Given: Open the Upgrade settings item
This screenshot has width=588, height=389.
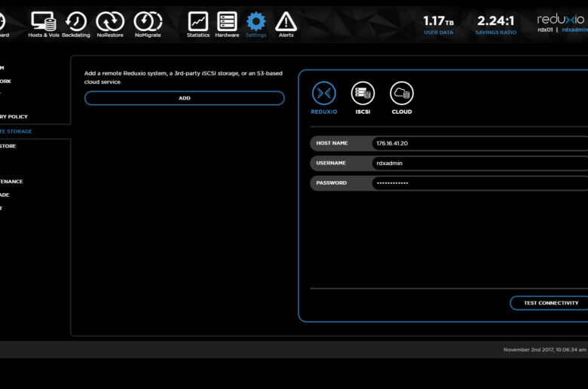Looking at the screenshot, I should click(x=5, y=195).
